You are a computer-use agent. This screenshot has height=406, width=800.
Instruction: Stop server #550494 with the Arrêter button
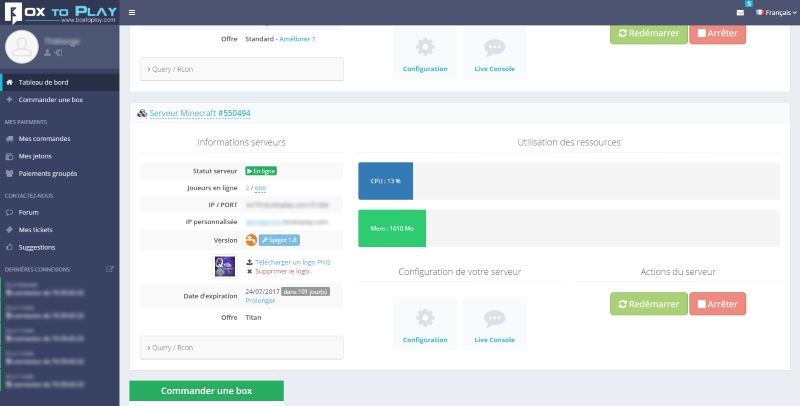(x=717, y=304)
